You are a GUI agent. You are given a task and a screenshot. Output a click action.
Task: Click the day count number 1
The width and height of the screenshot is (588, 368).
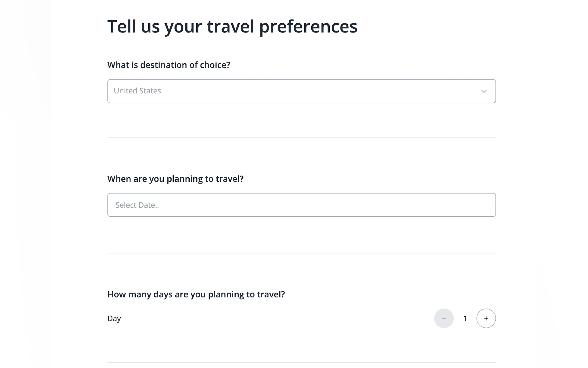point(465,318)
